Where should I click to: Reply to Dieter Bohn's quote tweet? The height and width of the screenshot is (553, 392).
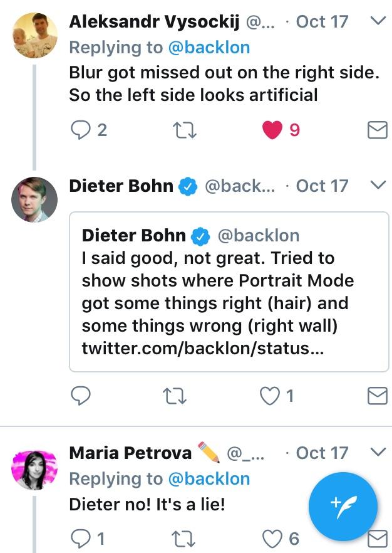[80, 396]
